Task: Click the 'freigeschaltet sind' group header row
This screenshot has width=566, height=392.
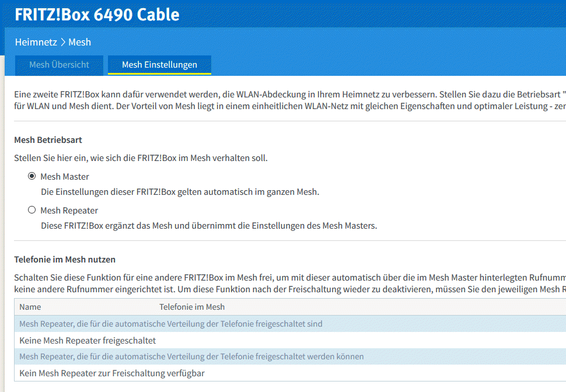Action: tap(290, 324)
